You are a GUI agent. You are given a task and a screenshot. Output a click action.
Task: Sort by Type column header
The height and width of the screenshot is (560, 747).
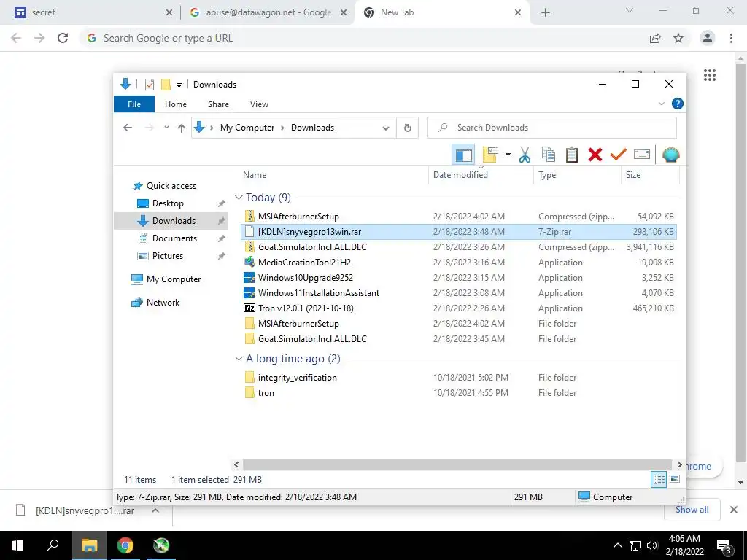[547, 175]
